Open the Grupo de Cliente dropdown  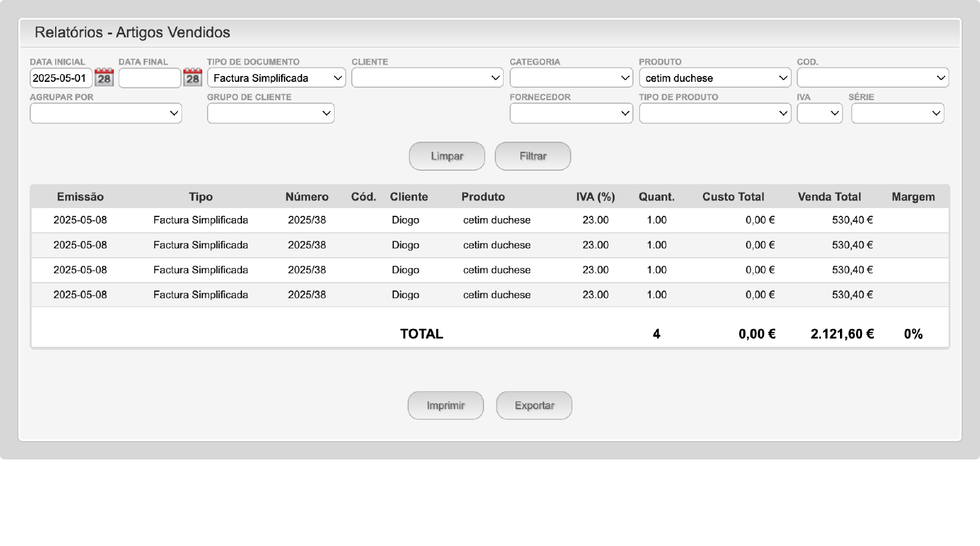(x=271, y=113)
